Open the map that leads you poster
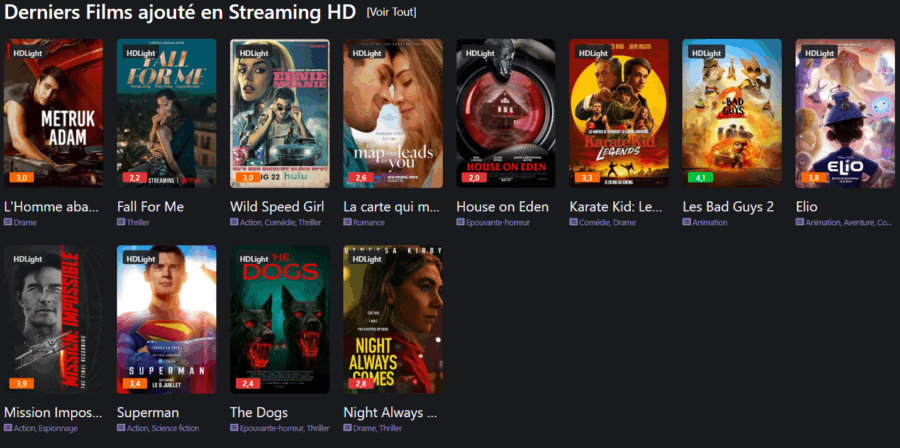Image resolution: width=900 pixels, height=448 pixels. pos(393,113)
